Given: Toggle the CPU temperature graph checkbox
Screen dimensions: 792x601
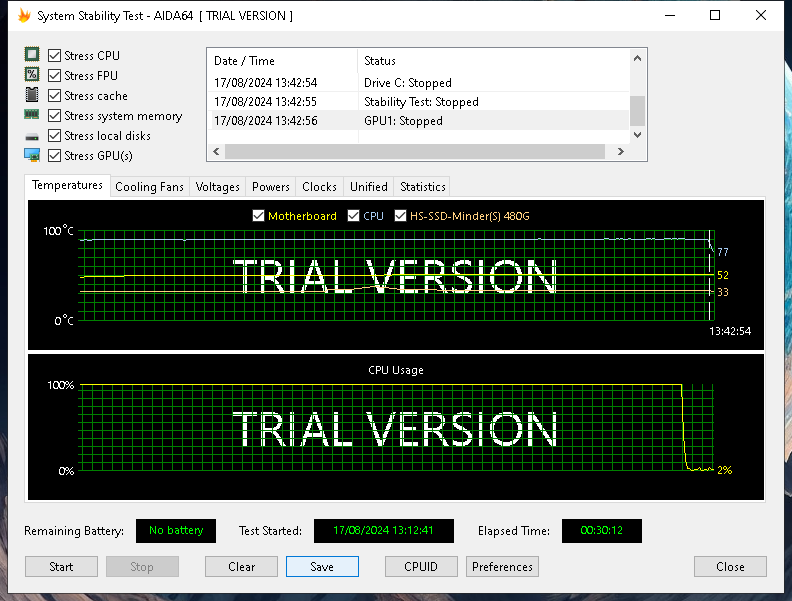Looking at the screenshot, I should [354, 216].
